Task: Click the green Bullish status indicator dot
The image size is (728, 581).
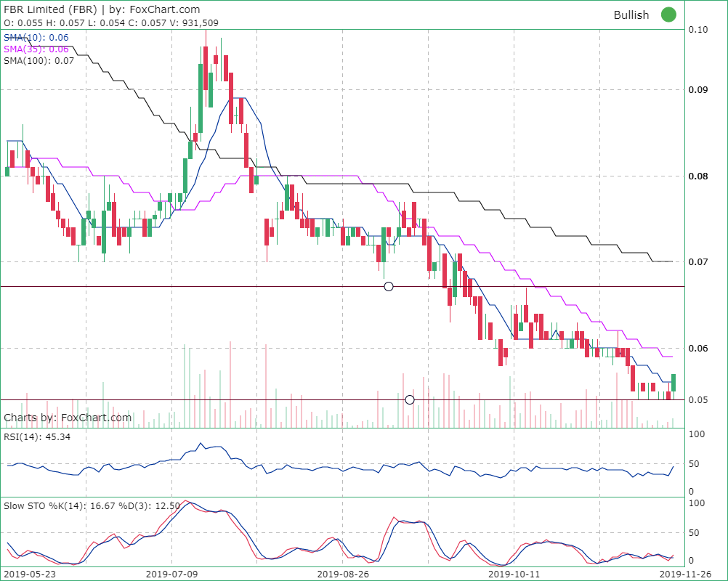Action: [x=668, y=15]
